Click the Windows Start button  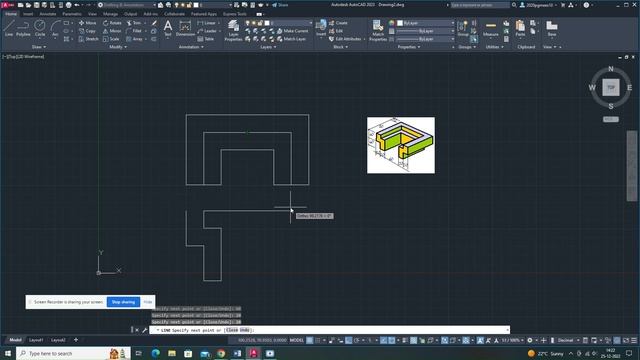coord(8,353)
